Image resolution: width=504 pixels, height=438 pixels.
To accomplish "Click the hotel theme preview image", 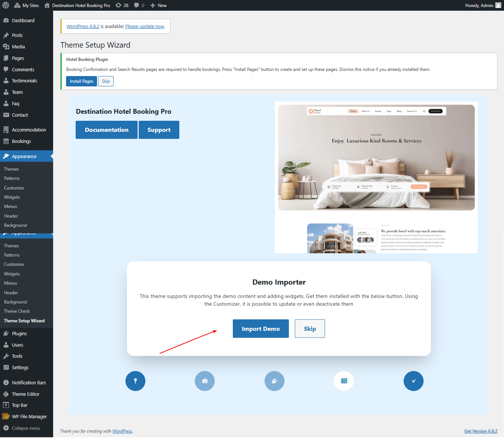I will coord(376,177).
